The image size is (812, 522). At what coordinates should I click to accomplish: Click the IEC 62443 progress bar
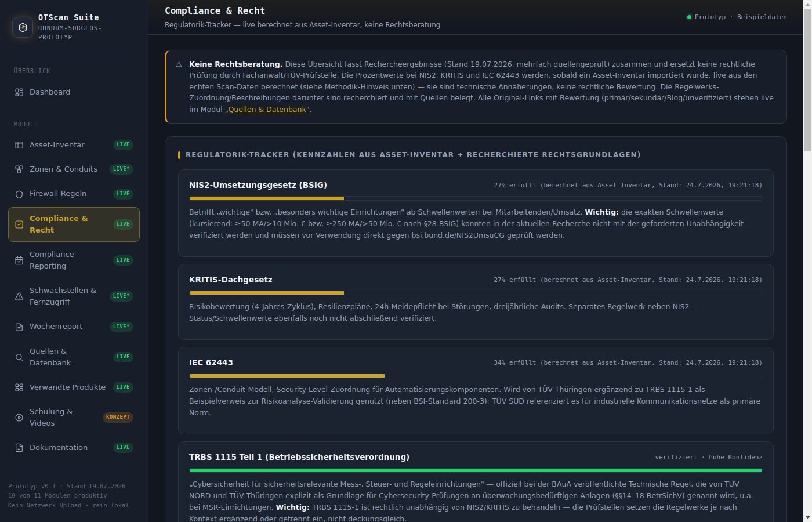pos(476,376)
